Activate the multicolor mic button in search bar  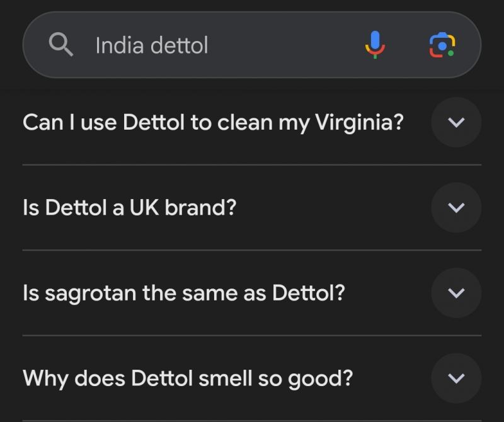coord(375,45)
